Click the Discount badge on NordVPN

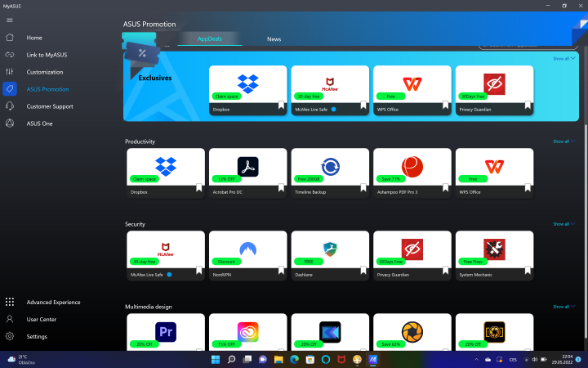(226, 262)
